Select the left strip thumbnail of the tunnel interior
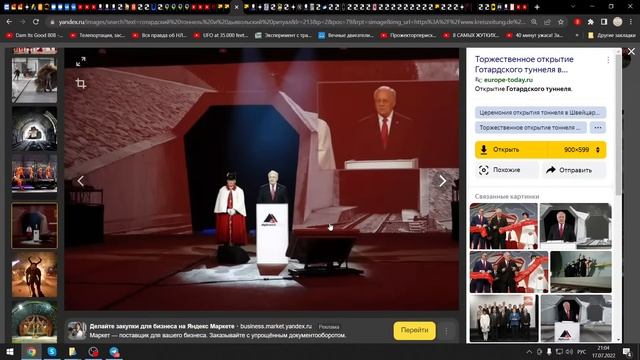This screenshot has width=640, height=360. (34, 129)
